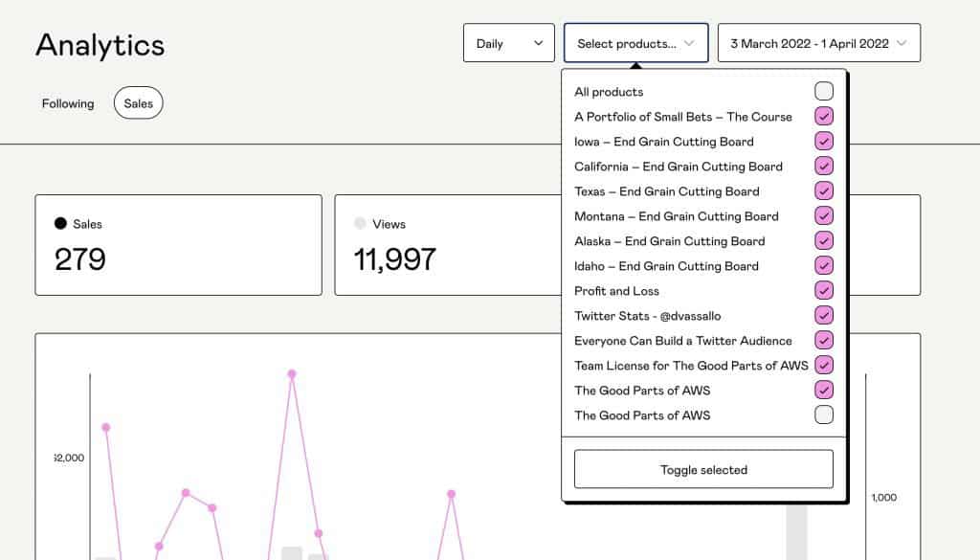Uncheck A Portfolio of Small Bets – The Course

point(823,116)
